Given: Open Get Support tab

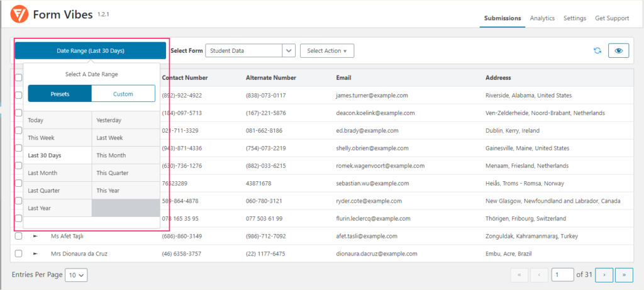Looking at the screenshot, I should click(612, 18).
